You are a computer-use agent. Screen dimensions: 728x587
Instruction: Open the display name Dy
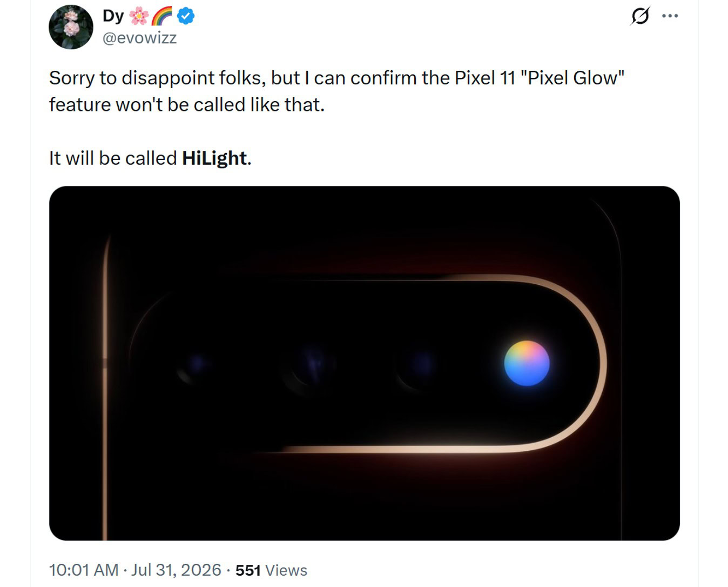coord(113,16)
